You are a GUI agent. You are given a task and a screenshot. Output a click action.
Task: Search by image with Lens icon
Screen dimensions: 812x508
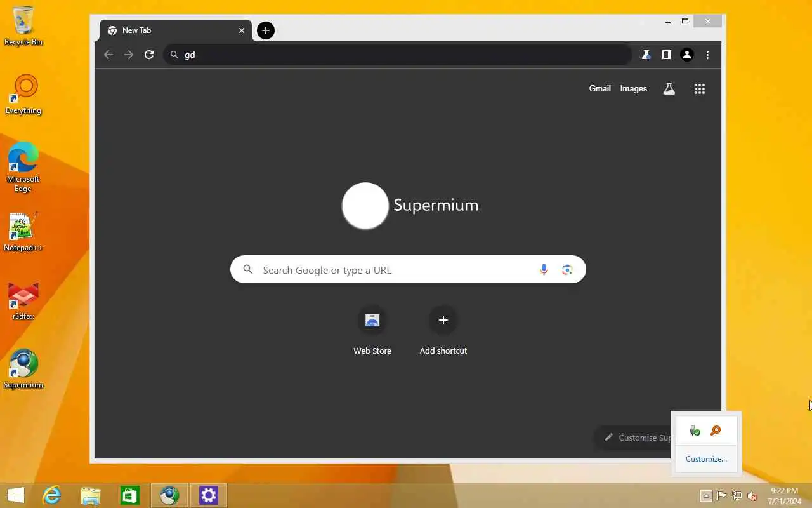coord(567,270)
